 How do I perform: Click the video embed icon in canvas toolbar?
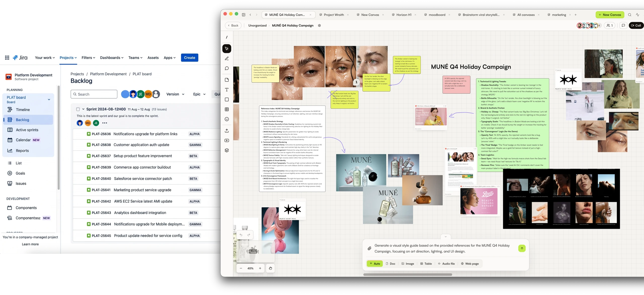click(x=227, y=140)
